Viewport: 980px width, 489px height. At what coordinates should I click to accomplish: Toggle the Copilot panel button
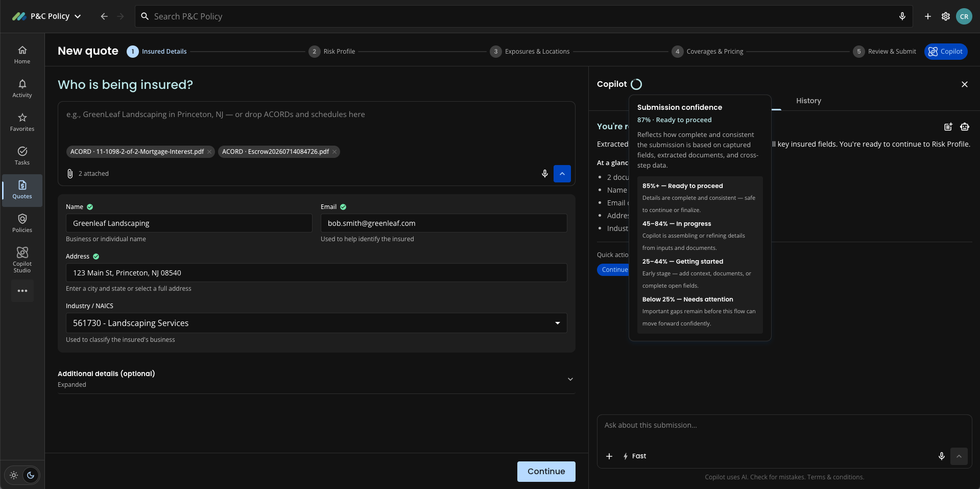click(x=946, y=52)
